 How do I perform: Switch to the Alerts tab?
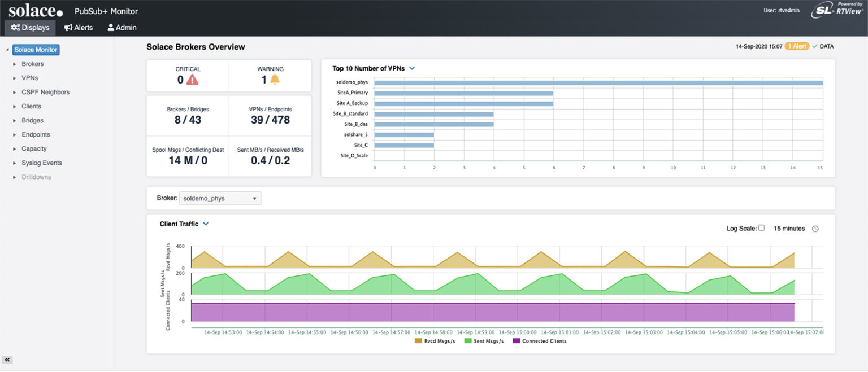pos(78,27)
